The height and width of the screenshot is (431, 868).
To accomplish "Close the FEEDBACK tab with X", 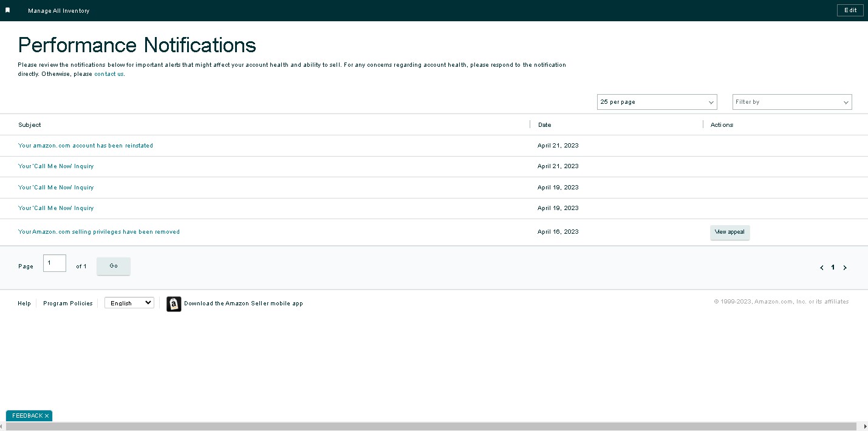I will pos(47,416).
